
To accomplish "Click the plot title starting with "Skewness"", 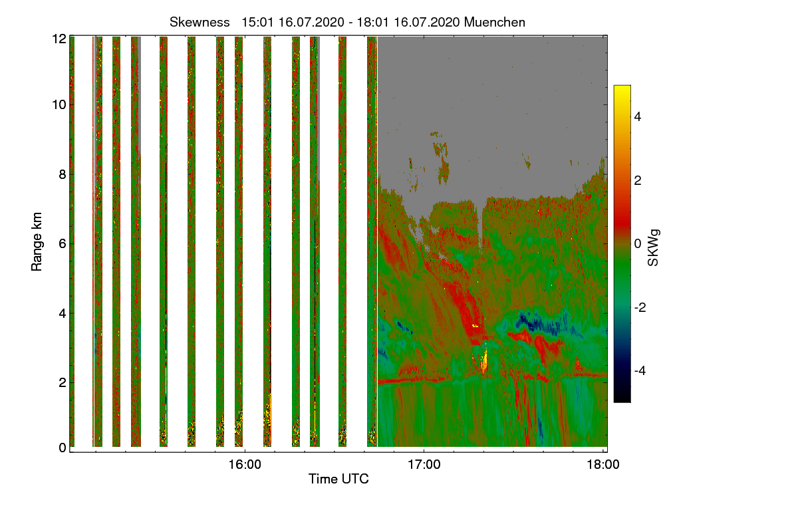I will [347, 22].
